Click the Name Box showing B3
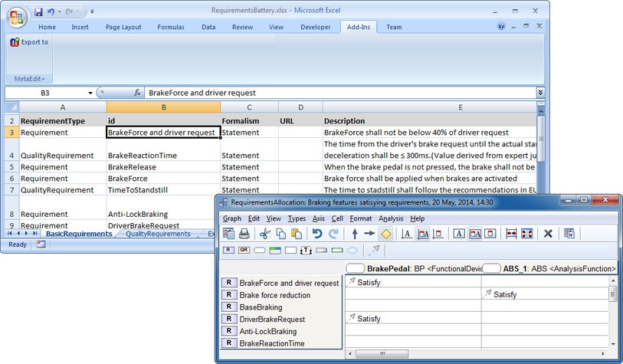 pyautogui.click(x=45, y=93)
